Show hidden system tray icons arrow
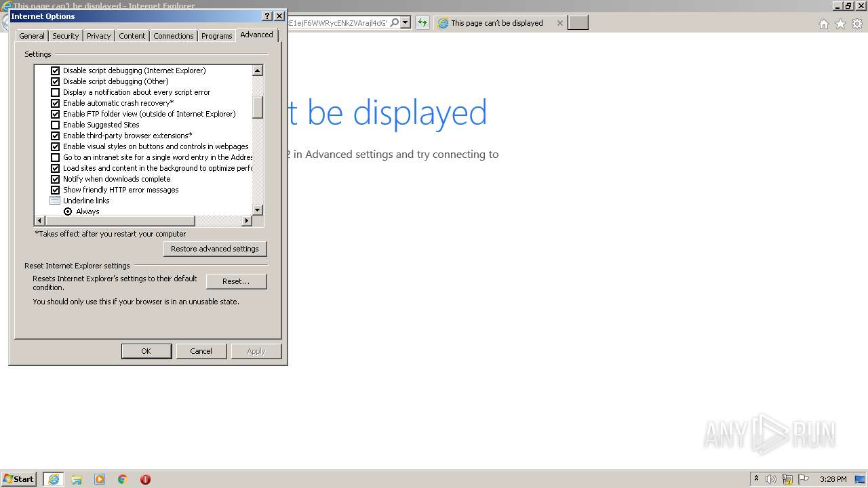The width and height of the screenshot is (868, 488). 756,479
